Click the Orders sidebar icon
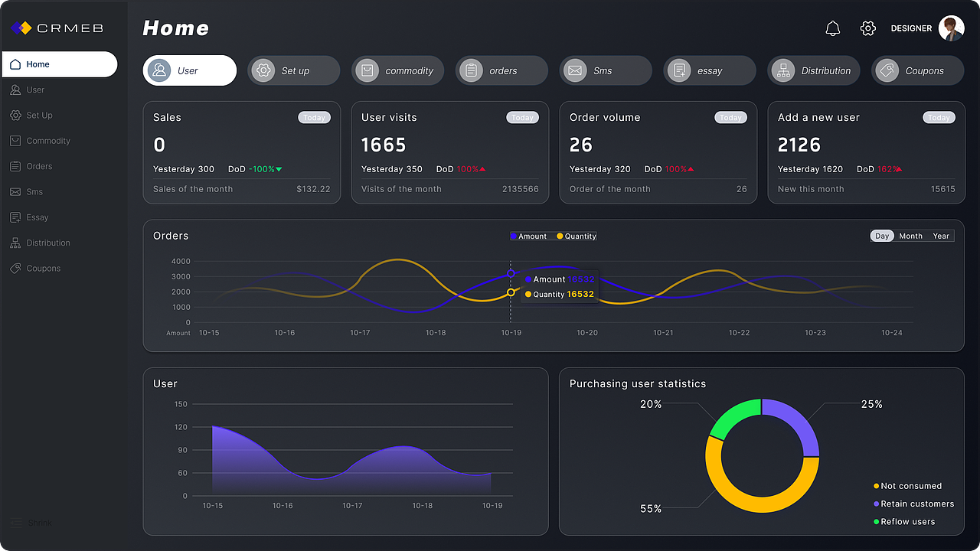The height and width of the screenshot is (551, 980). coord(15,166)
